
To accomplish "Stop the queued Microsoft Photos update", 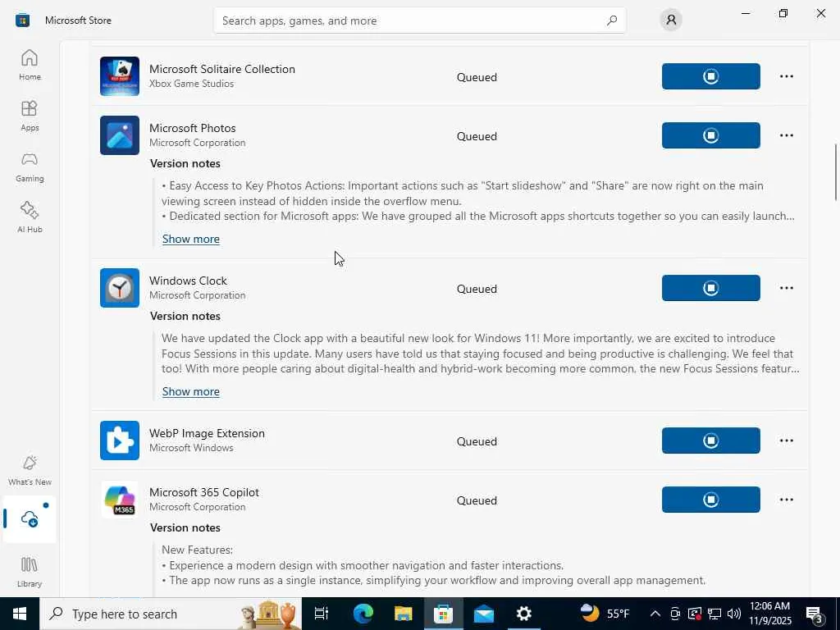I will pyautogui.click(x=711, y=135).
